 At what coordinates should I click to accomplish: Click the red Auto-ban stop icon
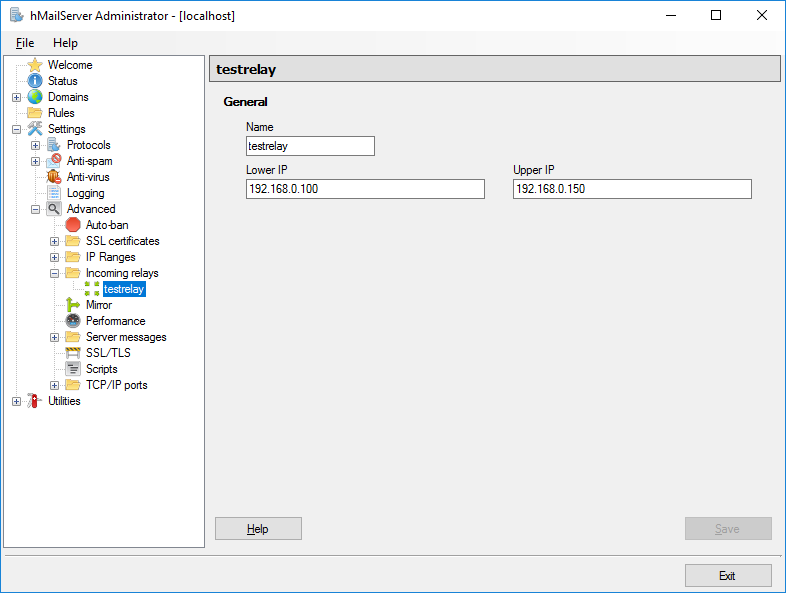point(73,225)
